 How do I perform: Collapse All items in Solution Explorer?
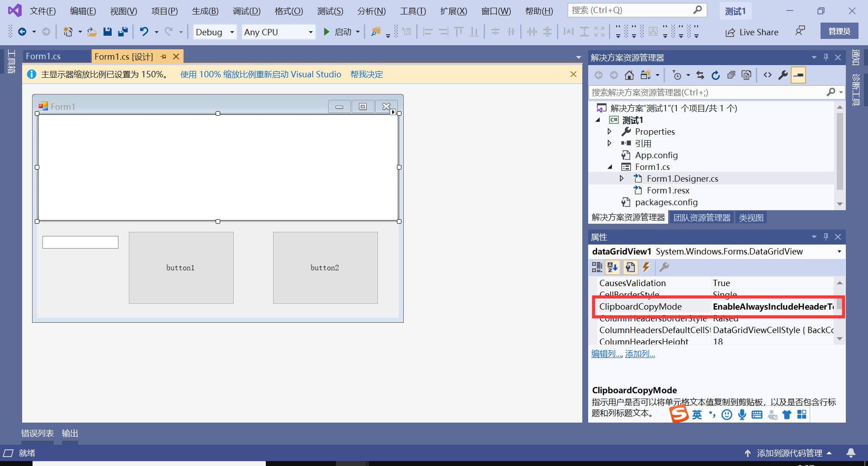tap(731, 75)
